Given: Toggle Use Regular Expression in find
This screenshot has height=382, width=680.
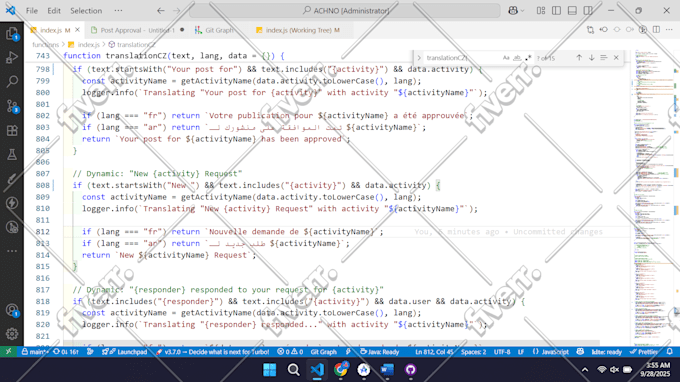Looking at the screenshot, I should point(528,58).
